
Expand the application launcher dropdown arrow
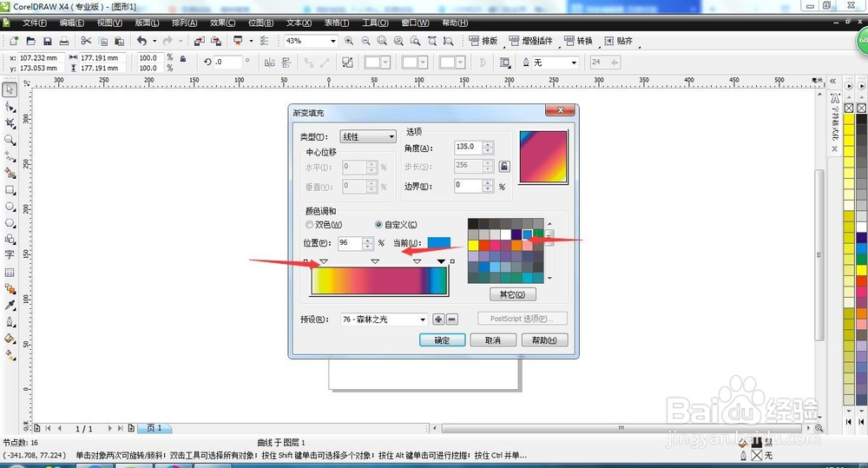click(252, 41)
